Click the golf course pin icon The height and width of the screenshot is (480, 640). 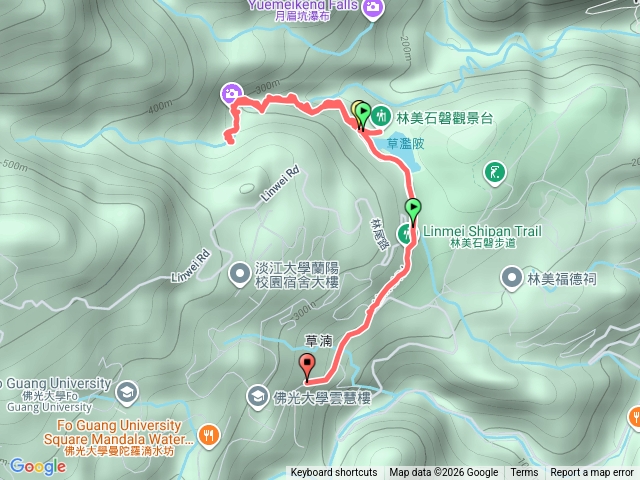(x=494, y=173)
